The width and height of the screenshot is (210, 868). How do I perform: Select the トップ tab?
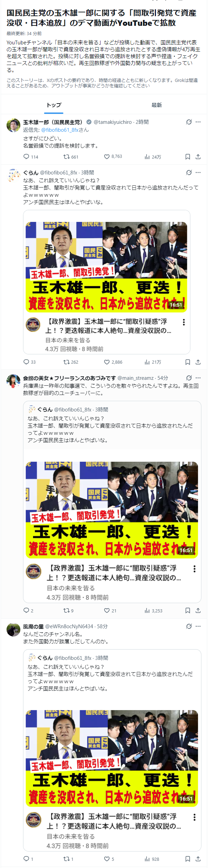(54, 105)
